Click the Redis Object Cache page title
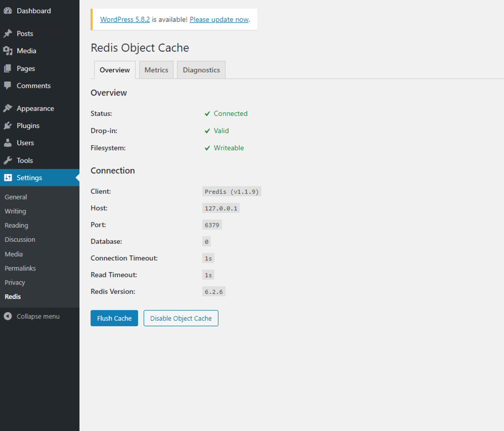The image size is (504, 431). click(x=140, y=48)
